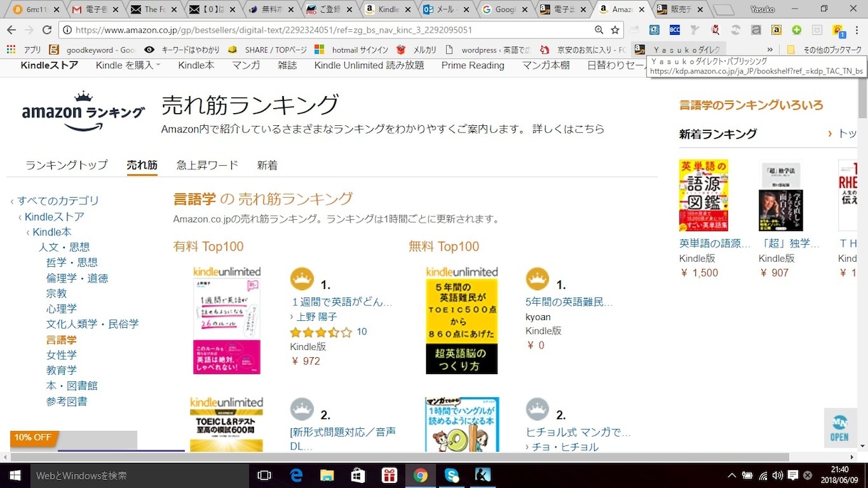Click WebとWindowsを検索 search box
The height and width of the screenshot is (488, 868).
[x=139, y=475]
